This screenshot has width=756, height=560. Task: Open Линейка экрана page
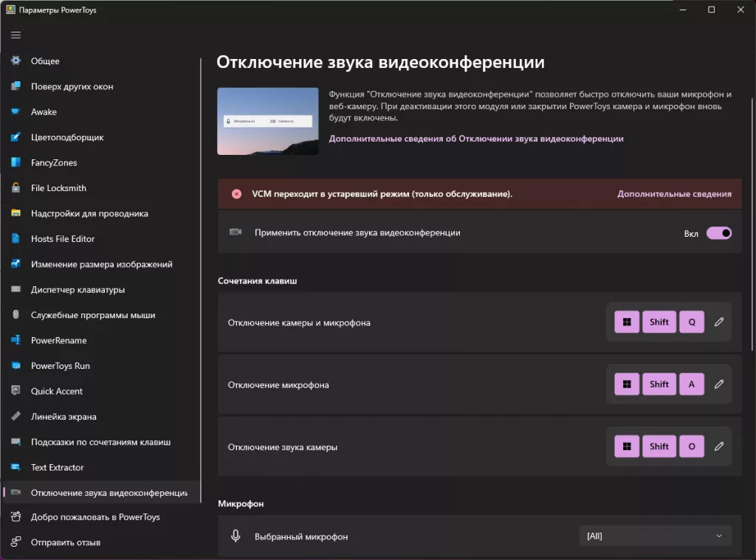point(100,416)
